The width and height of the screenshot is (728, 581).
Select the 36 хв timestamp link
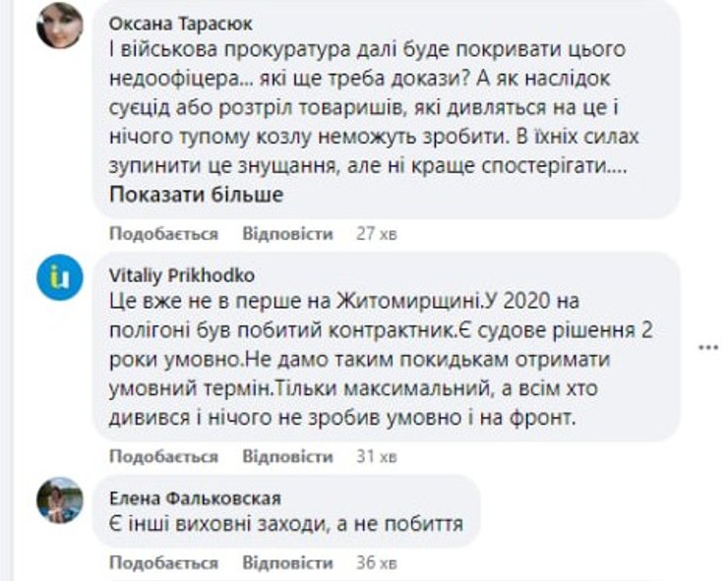pyautogui.click(x=375, y=562)
